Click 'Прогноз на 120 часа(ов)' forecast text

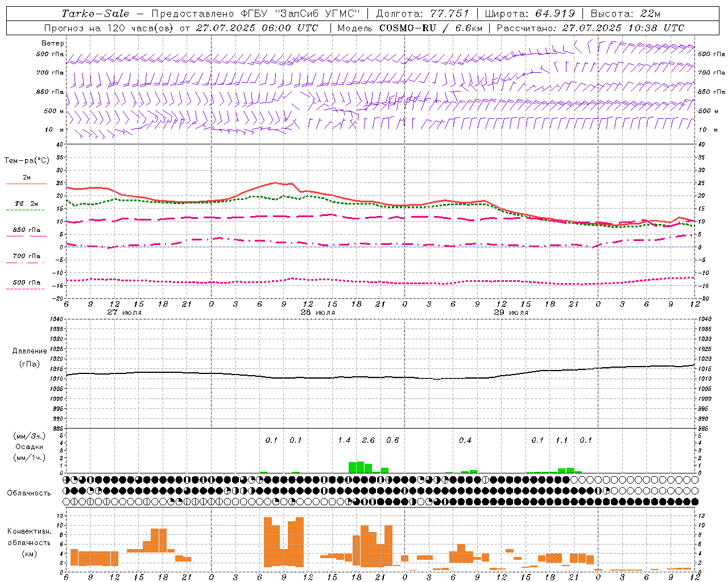pyautogui.click(x=110, y=28)
